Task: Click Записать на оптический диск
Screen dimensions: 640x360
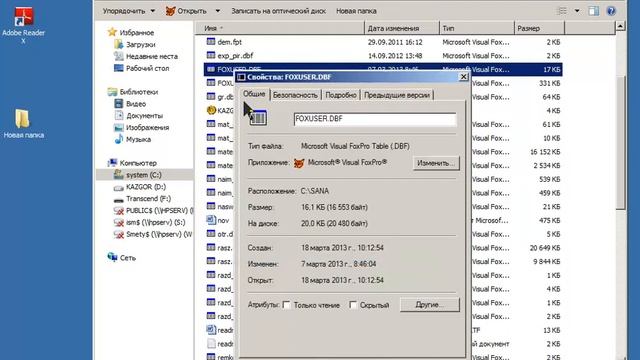Action: [x=278, y=11]
